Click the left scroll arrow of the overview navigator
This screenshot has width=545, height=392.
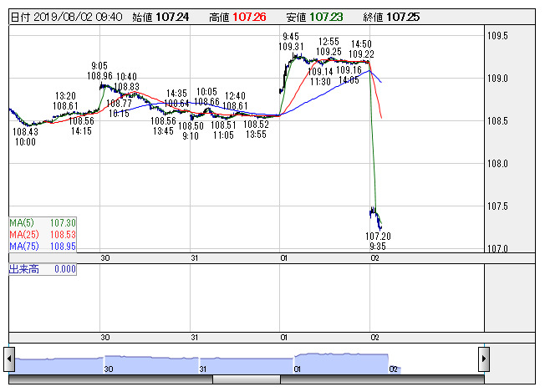[9, 359]
